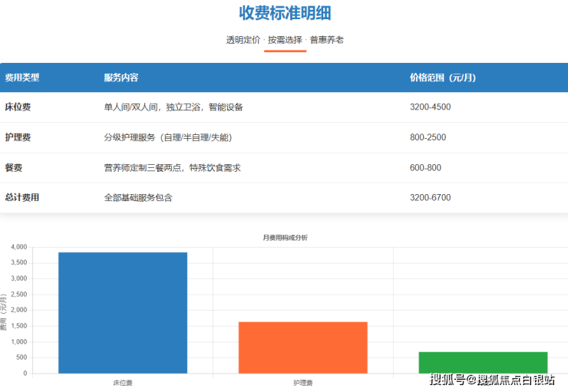Viewport: 568px width, 392px height.
Task: Select the 护理费 row label in table
Action: (x=18, y=137)
